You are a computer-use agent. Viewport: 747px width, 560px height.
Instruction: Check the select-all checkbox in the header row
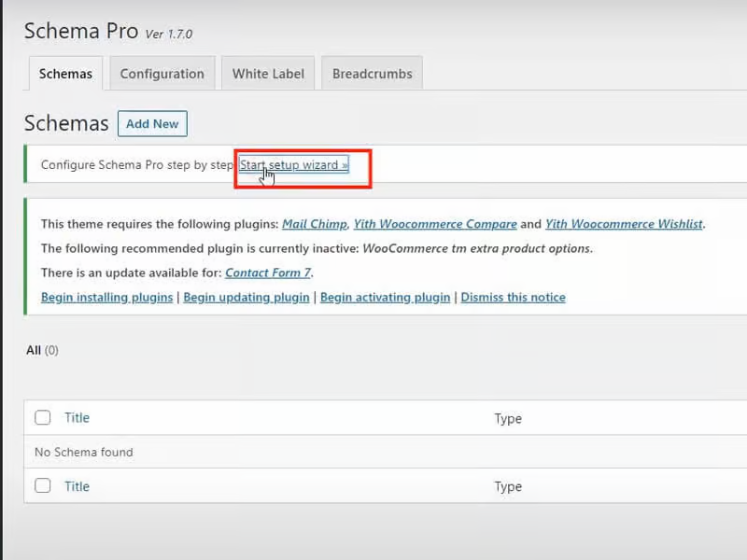coord(42,417)
